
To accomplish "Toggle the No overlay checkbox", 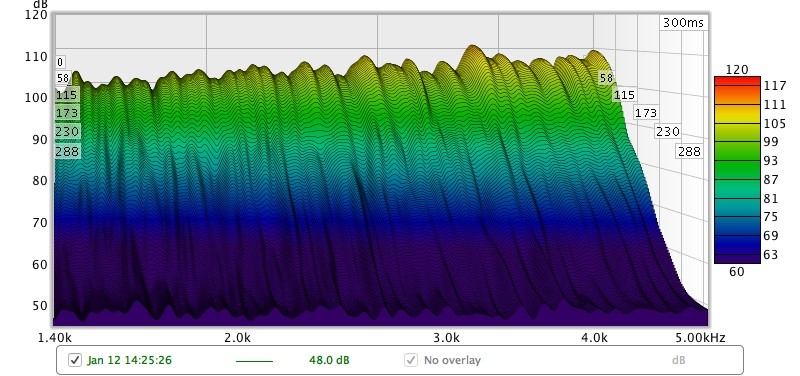I will 411,360.
